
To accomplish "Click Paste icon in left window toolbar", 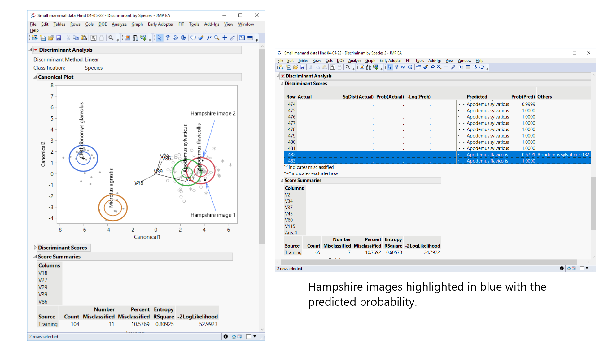I will [84, 38].
